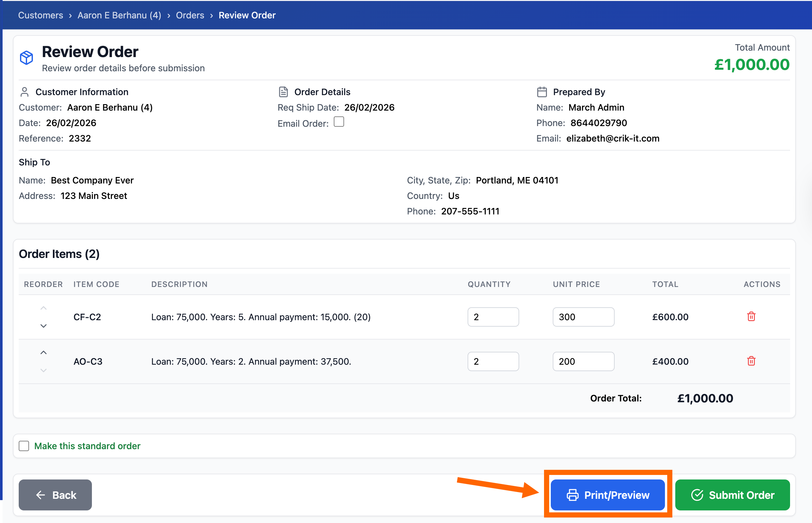Click the box icon beside Review Order
The image size is (812, 523).
coord(26,58)
